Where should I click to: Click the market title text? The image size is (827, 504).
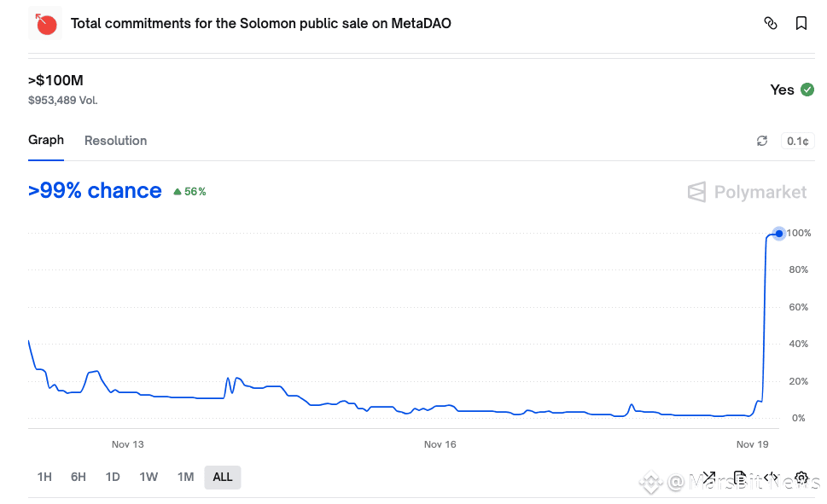(x=260, y=24)
